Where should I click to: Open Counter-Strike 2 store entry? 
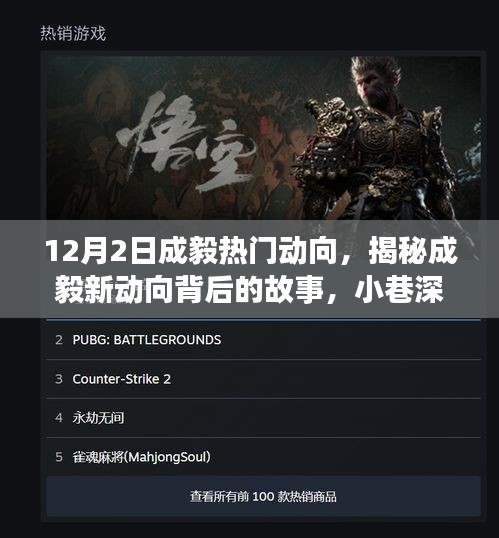(264, 379)
